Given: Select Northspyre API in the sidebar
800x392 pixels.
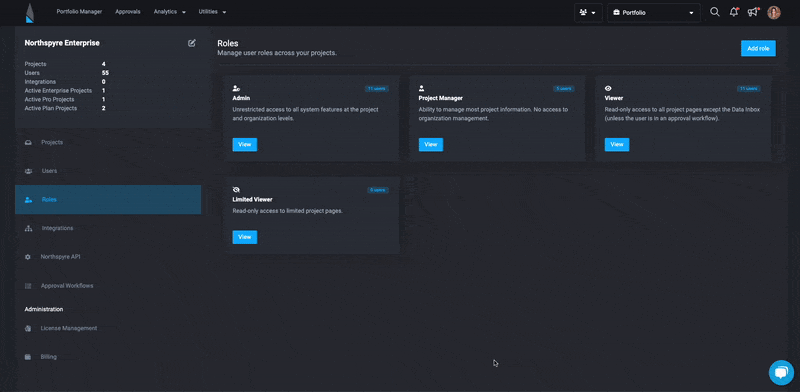Looking at the screenshot, I should click(x=108, y=257).
